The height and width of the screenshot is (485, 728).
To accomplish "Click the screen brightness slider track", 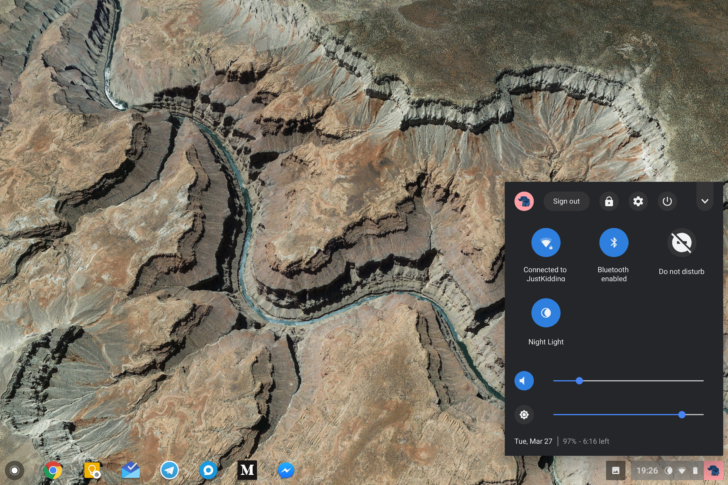I will point(620,414).
